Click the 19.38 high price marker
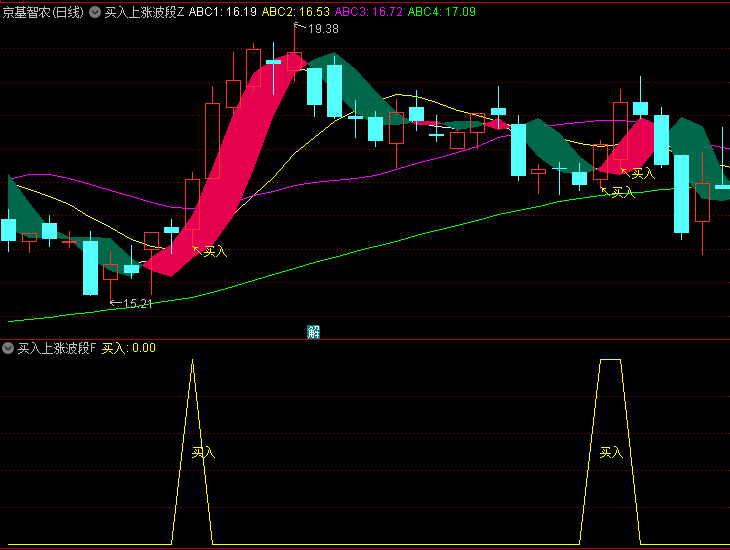 [x=323, y=29]
